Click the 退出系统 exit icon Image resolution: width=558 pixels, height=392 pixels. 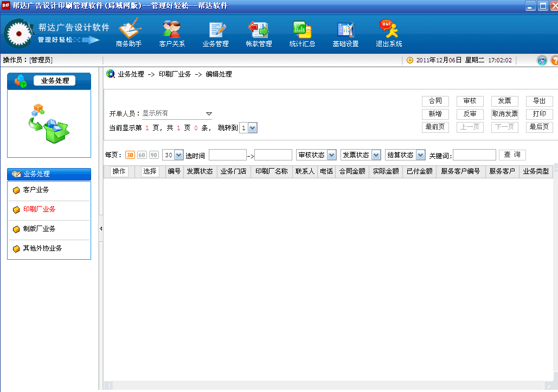coord(389,33)
